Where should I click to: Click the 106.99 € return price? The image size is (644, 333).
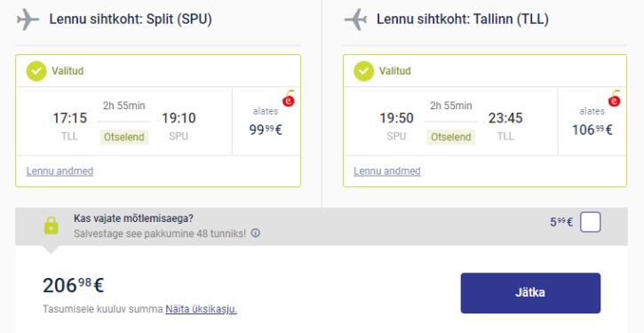592,130
